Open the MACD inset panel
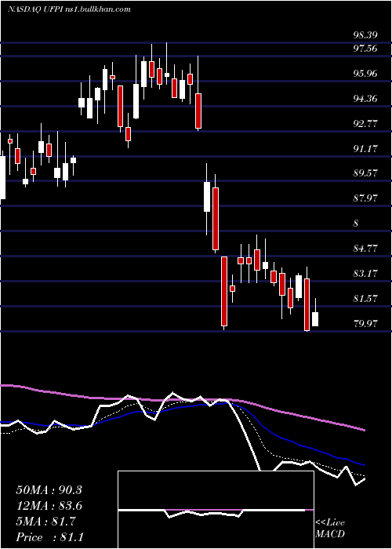Image resolution: width=392 pixels, height=549 pixels. coord(216,510)
